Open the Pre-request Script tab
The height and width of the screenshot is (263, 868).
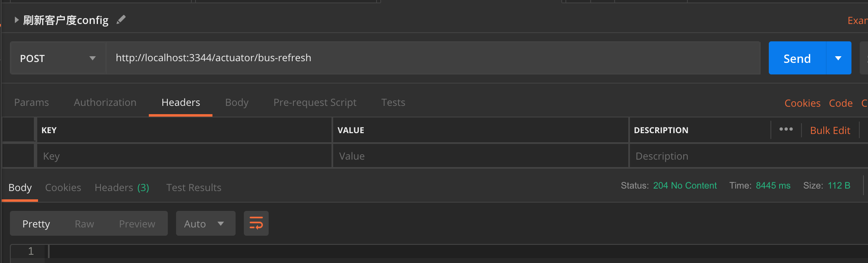pyautogui.click(x=315, y=103)
